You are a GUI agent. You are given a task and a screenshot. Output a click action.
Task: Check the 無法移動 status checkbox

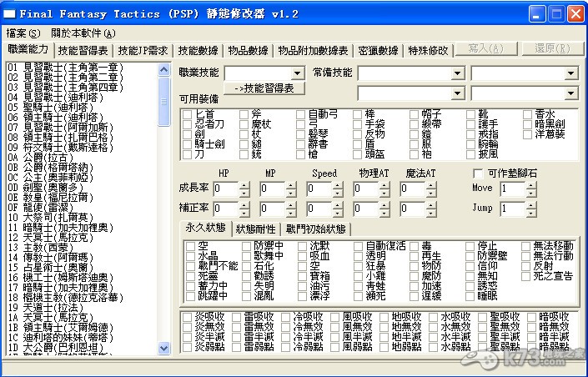[525, 246]
